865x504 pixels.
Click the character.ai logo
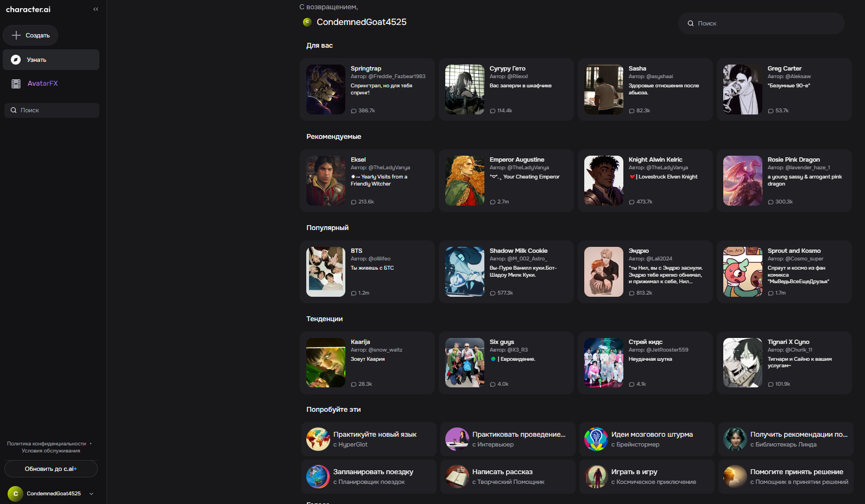click(28, 9)
